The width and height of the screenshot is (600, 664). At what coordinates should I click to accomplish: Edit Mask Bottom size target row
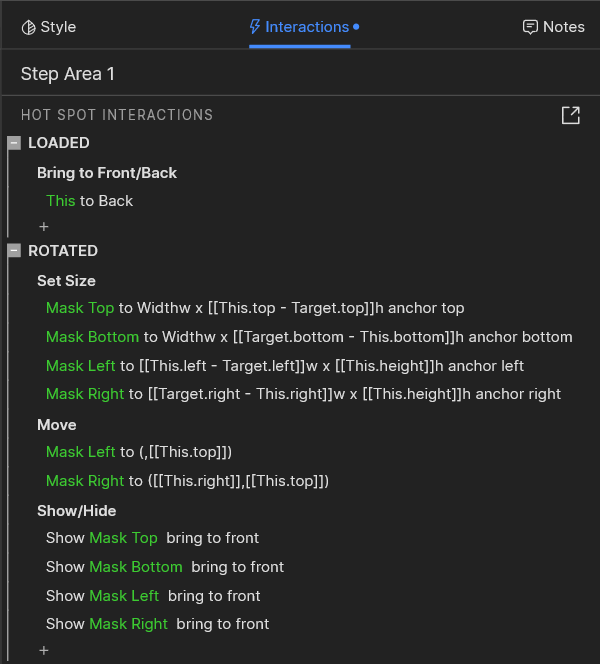pos(309,337)
